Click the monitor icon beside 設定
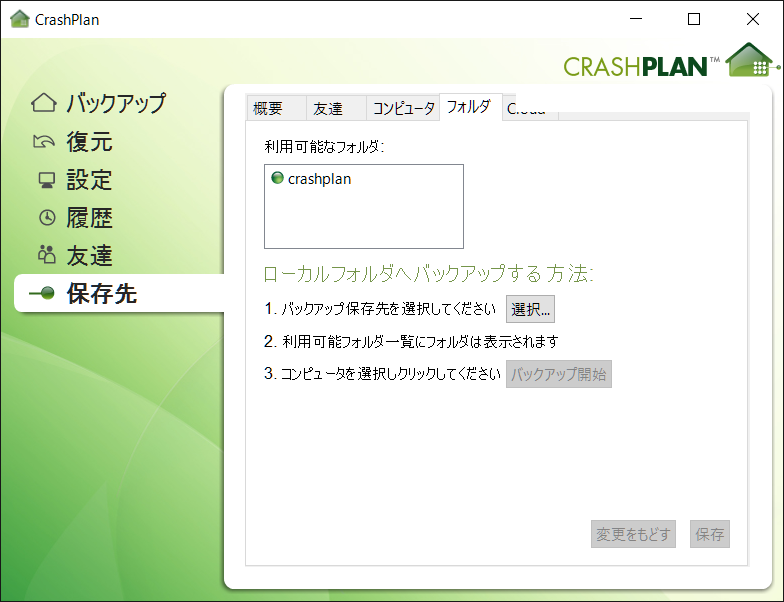 [47, 180]
